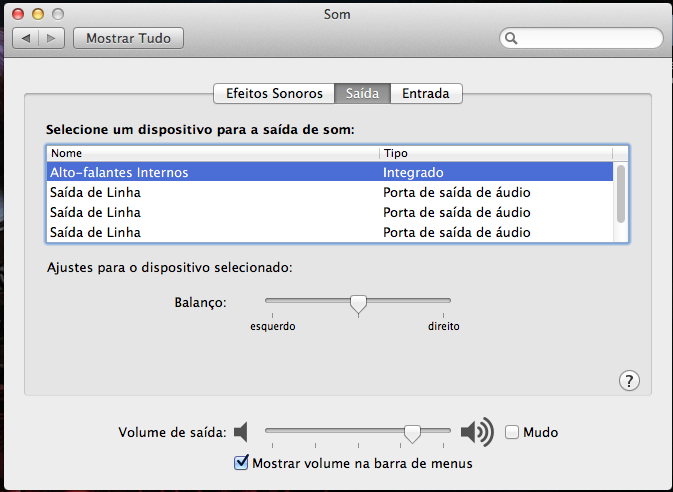Select the Saída tab
Image resolution: width=673 pixels, height=492 pixels.
click(x=361, y=93)
